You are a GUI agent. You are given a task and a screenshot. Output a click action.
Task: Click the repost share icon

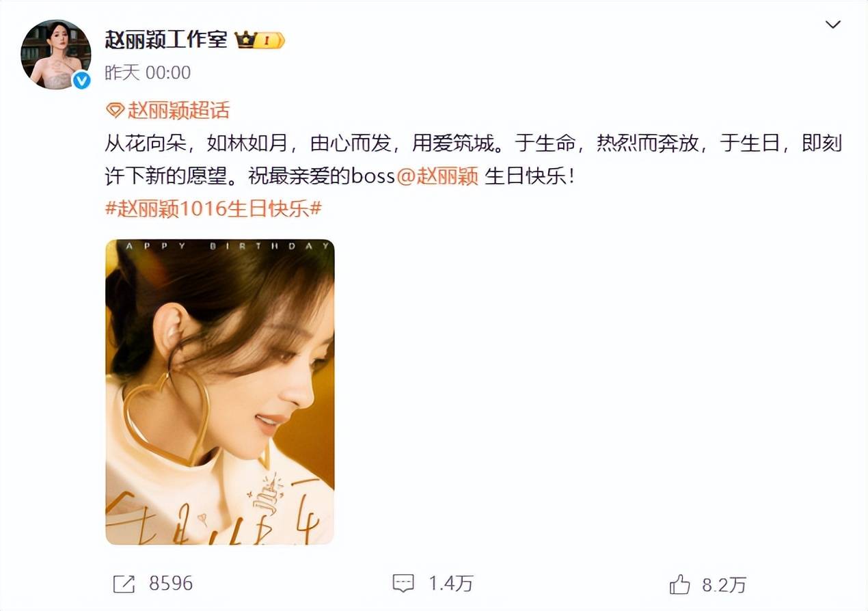[123, 584]
